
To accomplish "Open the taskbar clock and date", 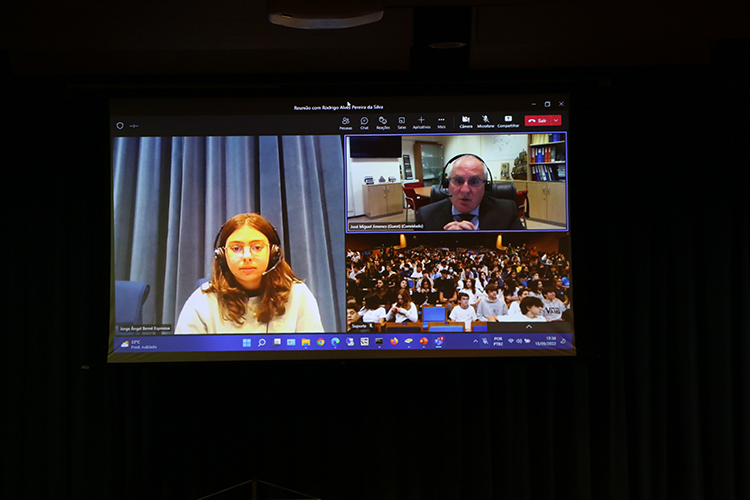I will 545,341.
